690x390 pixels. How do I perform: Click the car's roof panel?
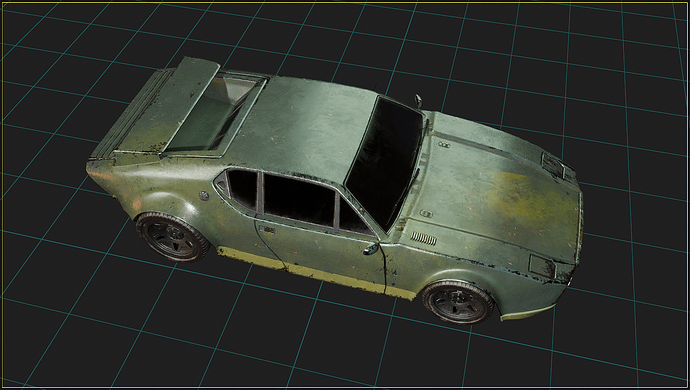(x=304, y=128)
